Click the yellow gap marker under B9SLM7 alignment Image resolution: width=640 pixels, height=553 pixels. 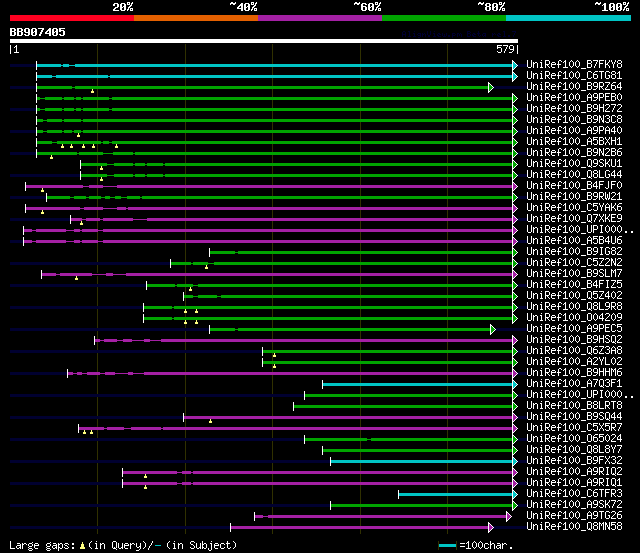pos(77,278)
